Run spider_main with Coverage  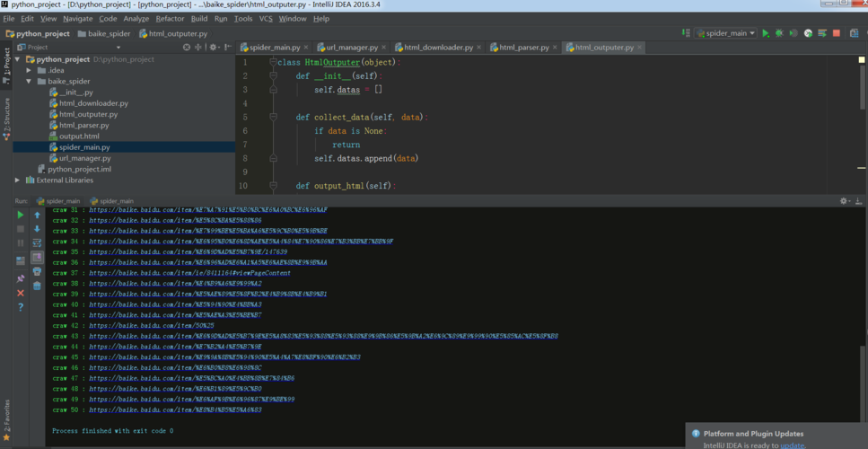(x=793, y=33)
